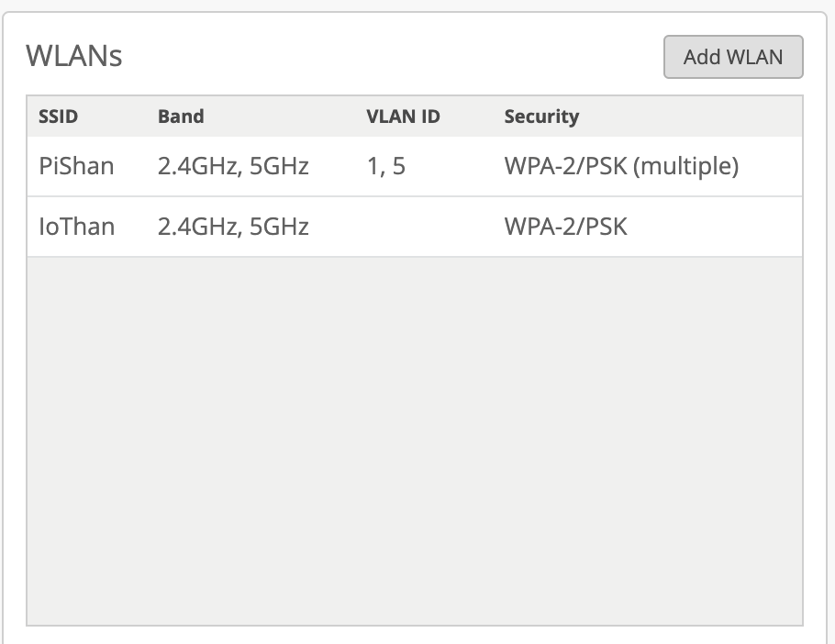
Task: Click the Add WLAN button
Action: (x=733, y=57)
